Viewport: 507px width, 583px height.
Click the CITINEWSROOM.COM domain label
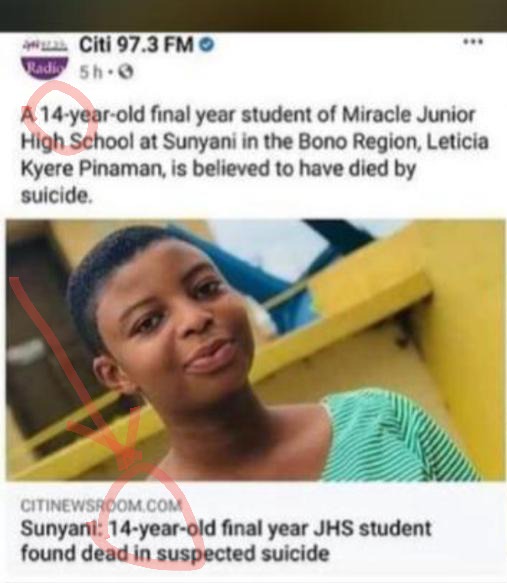[101, 505]
